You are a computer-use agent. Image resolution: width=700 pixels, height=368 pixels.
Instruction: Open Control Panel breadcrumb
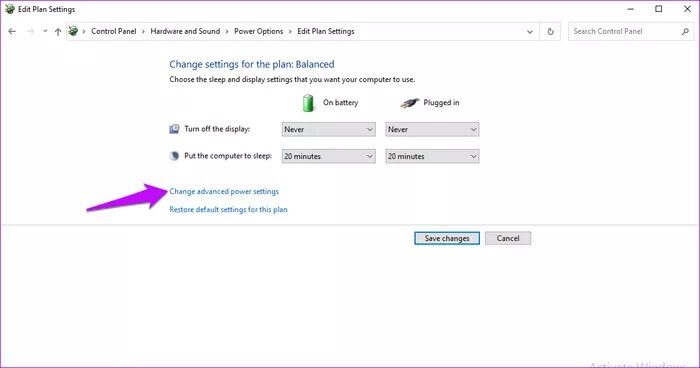tap(114, 31)
